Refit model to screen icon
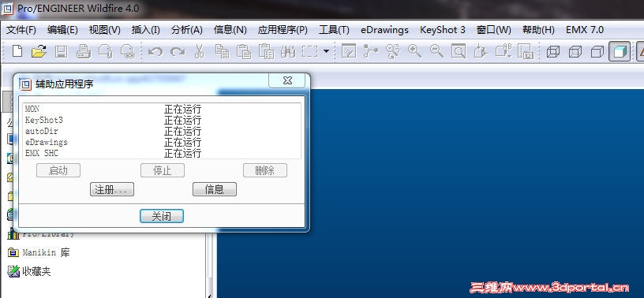The width and height of the screenshot is (644, 298). click(x=459, y=51)
